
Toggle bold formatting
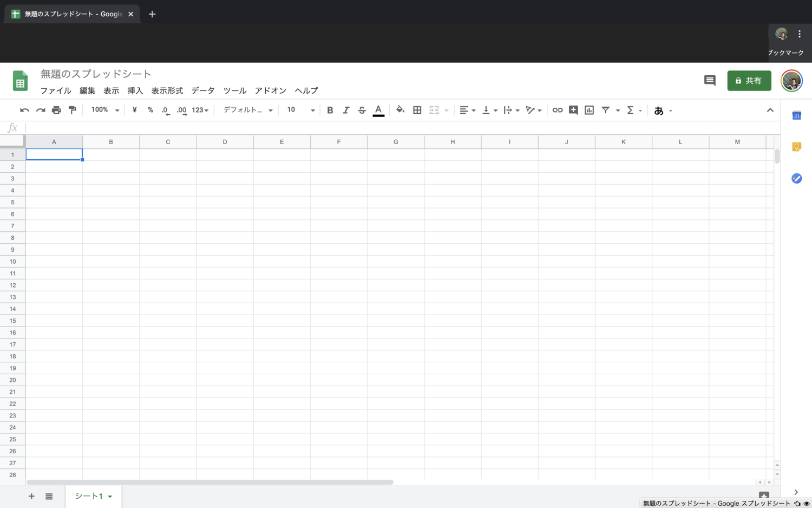coord(330,110)
